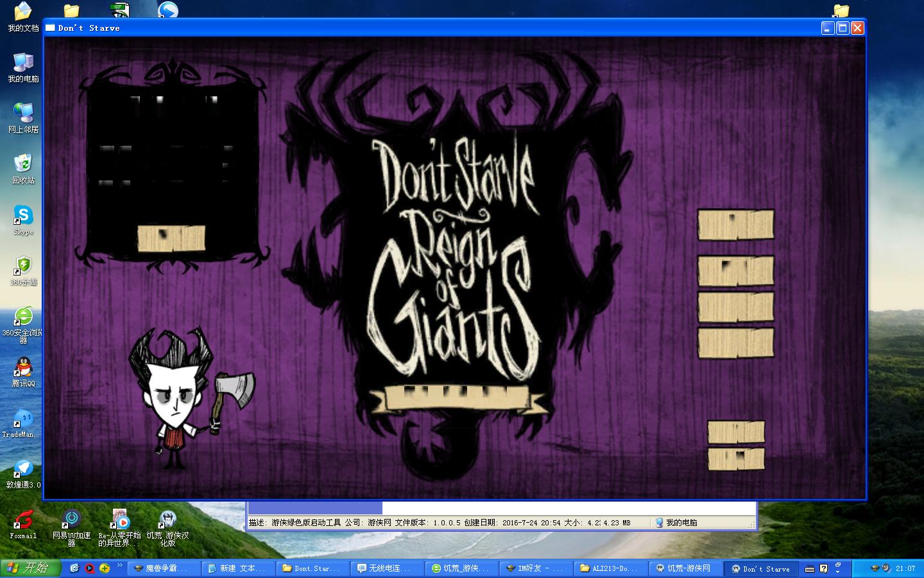The width and height of the screenshot is (924, 578).
Task: Select the 网上邻居 desktop icon
Action: [23, 118]
